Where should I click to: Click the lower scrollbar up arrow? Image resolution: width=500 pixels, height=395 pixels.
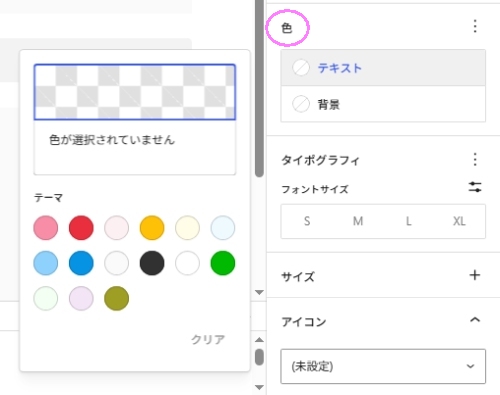point(259,340)
